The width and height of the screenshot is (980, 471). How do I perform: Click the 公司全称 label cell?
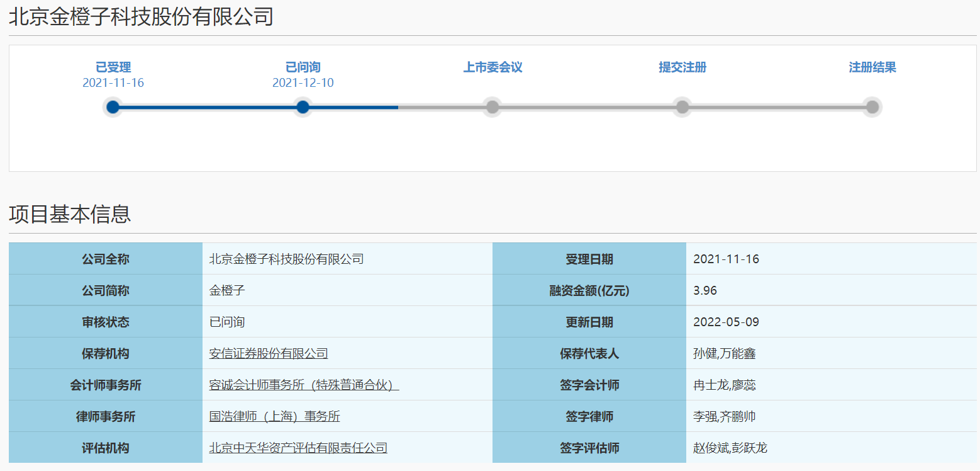106,259
